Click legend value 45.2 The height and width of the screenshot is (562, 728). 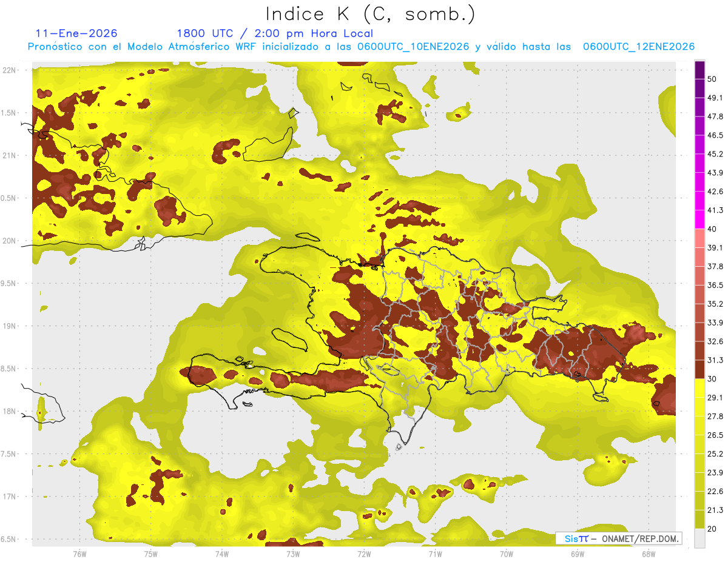715,154
